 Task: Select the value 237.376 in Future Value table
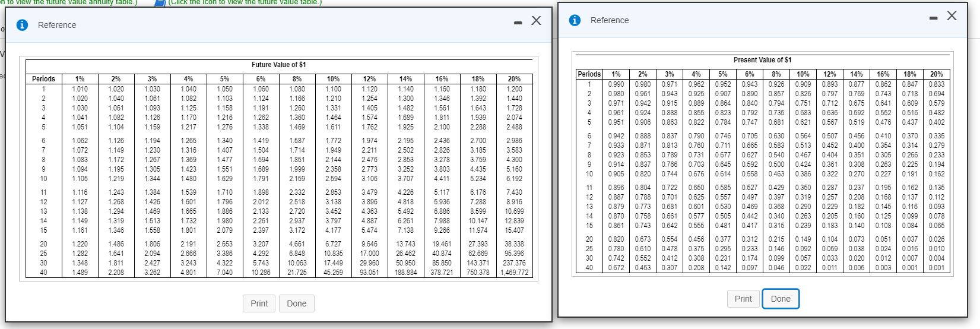[514, 263]
